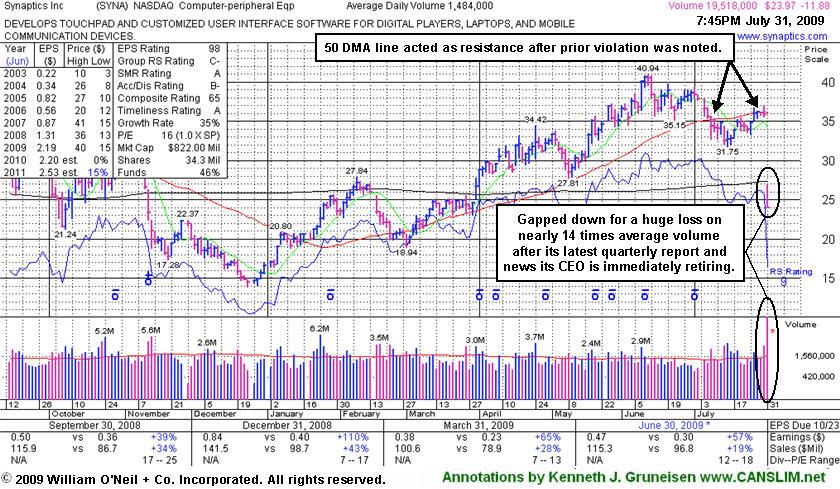Image resolution: width=840 pixels, height=489 pixels.
Task: Click the Price Scale heading
Action: click(x=816, y=54)
